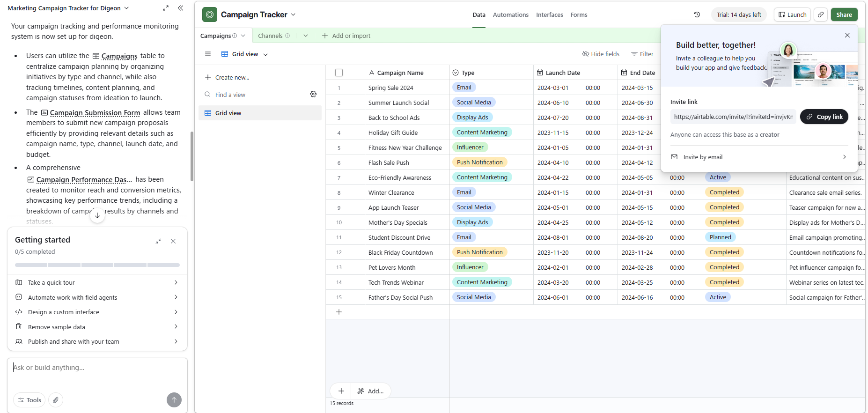The width and height of the screenshot is (868, 413).
Task: Click the Add... button in the bottom bar
Action: click(371, 391)
